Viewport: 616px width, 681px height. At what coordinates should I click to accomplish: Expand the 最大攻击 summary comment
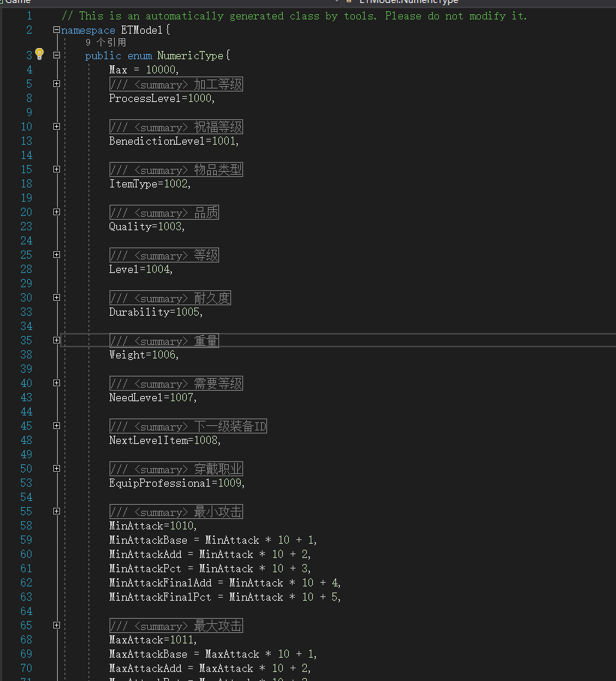[x=56, y=625]
